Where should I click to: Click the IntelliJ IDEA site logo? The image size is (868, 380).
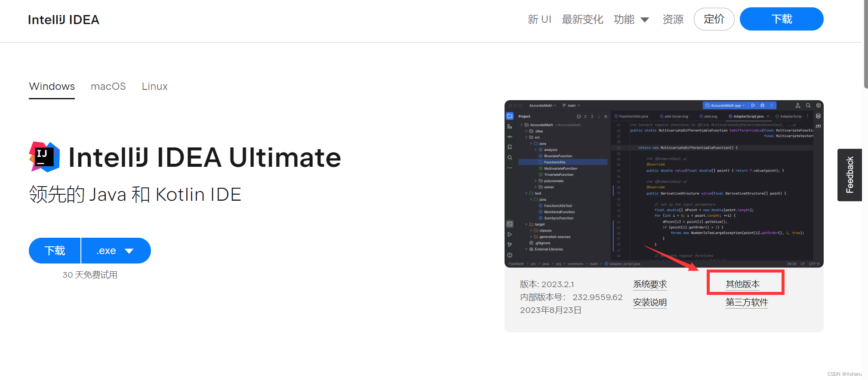[64, 20]
